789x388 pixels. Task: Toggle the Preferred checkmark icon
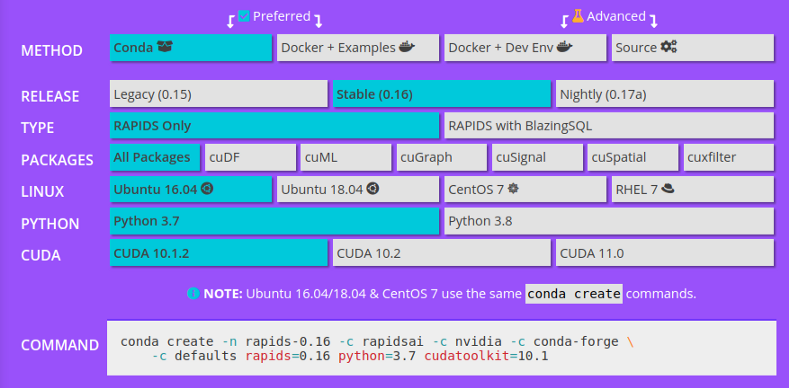click(x=244, y=17)
